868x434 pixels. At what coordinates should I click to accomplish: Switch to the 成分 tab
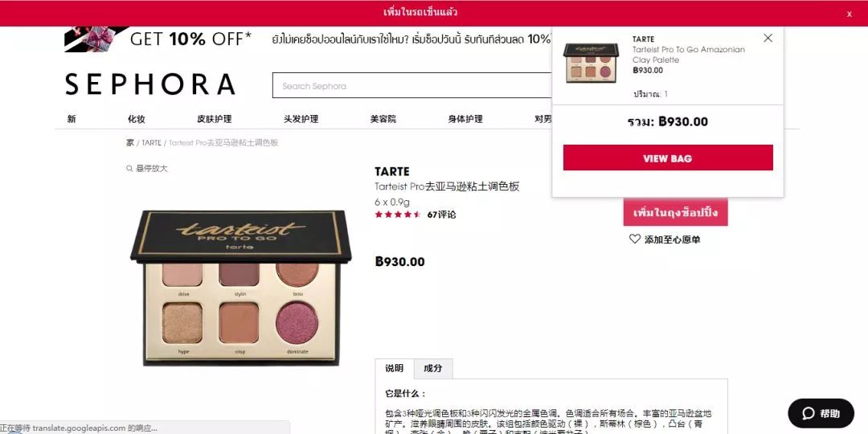433,368
